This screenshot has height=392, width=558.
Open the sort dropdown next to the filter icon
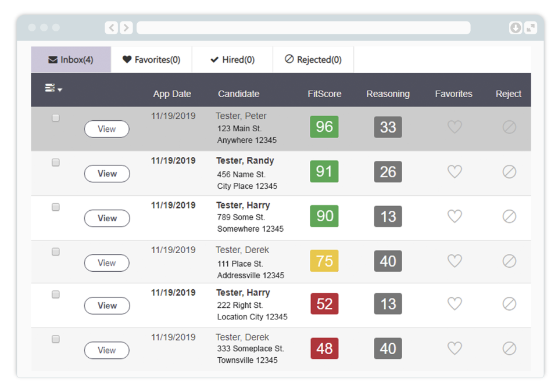[x=59, y=91]
